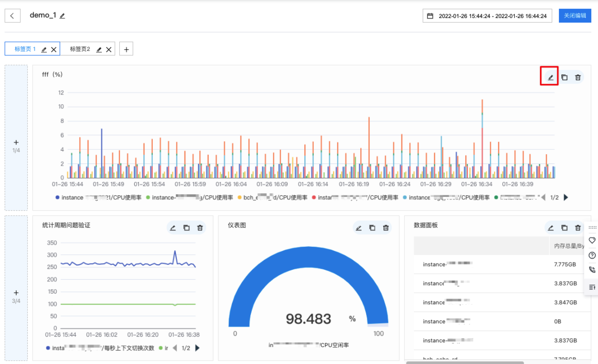
Task: Select the table cell 0B
Action: [x=557, y=322]
